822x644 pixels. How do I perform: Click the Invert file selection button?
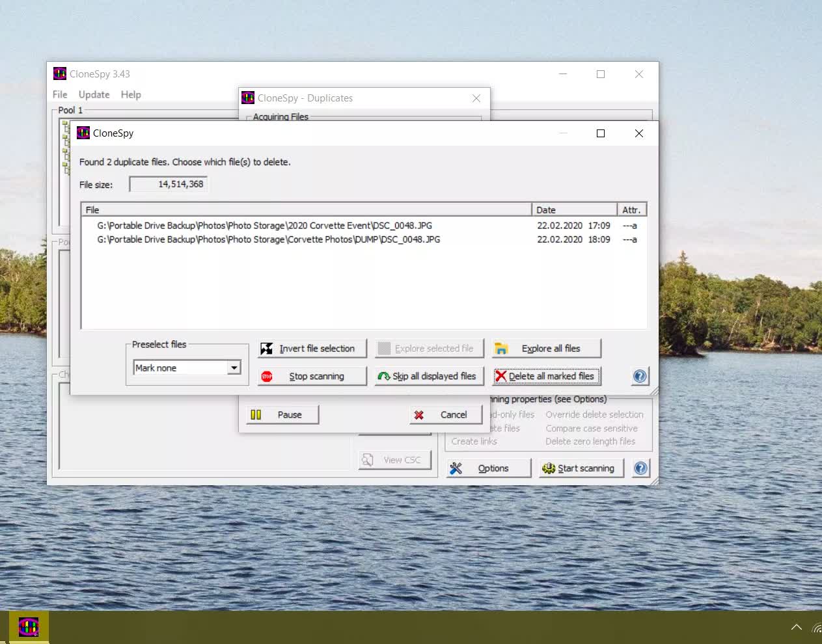(312, 349)
